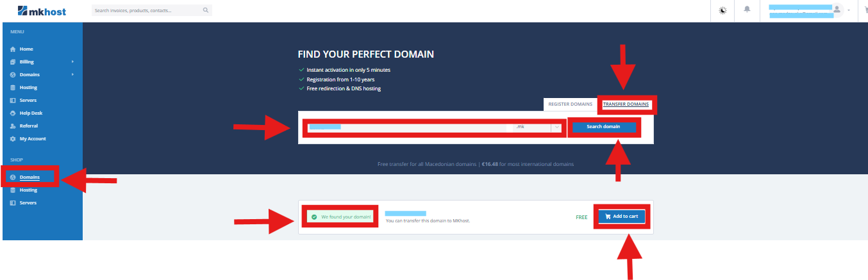Click the Referral people icon

click(13, 126)
